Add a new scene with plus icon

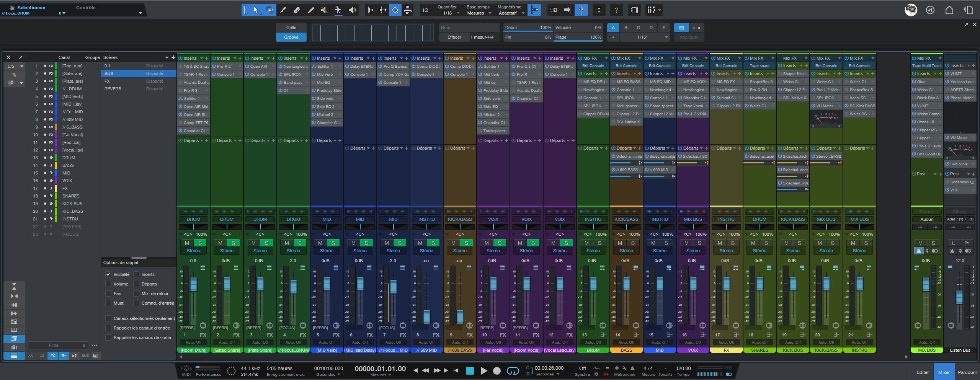(x=173, y=57)
